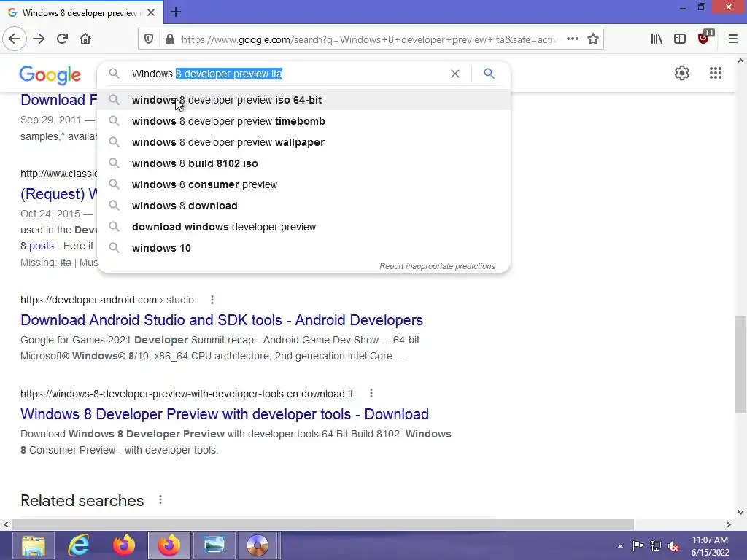Open disc media taskbar icon
Viewport: 747px width, 560px height.
tap(258, 545)
